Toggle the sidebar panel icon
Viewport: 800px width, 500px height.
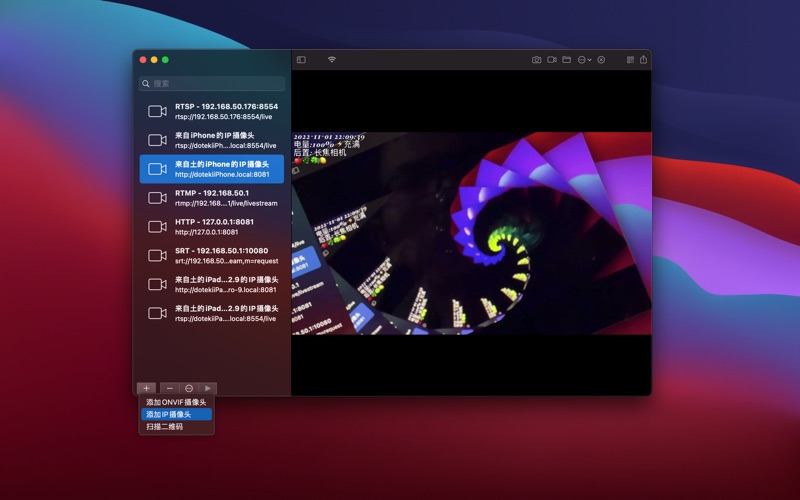[301, 60]
